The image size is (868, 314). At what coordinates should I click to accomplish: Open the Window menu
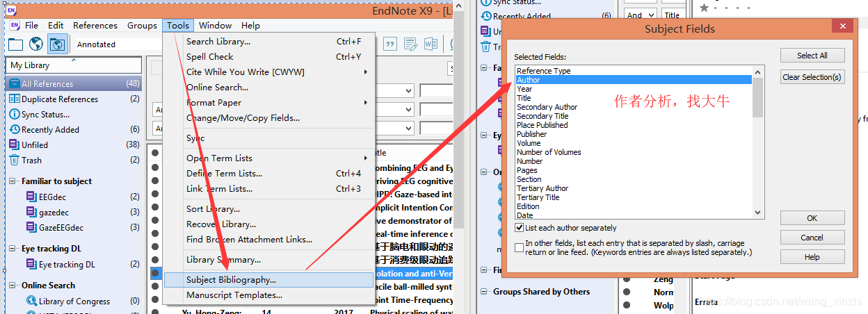point(215,26)
